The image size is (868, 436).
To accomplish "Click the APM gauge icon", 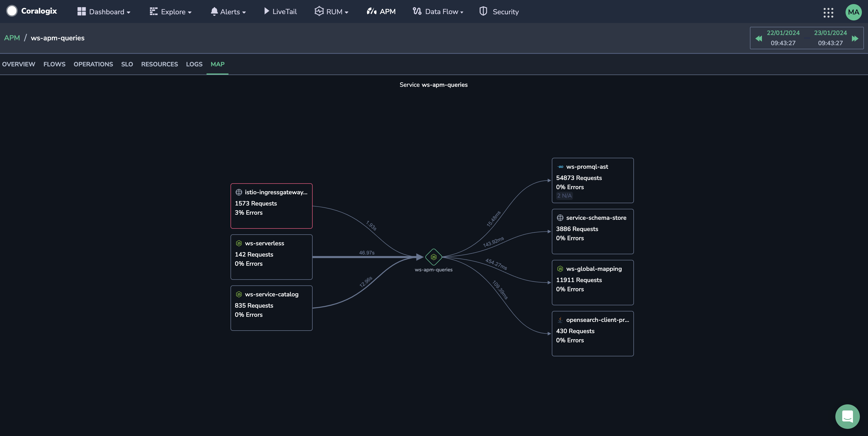I will coord(372,11).
